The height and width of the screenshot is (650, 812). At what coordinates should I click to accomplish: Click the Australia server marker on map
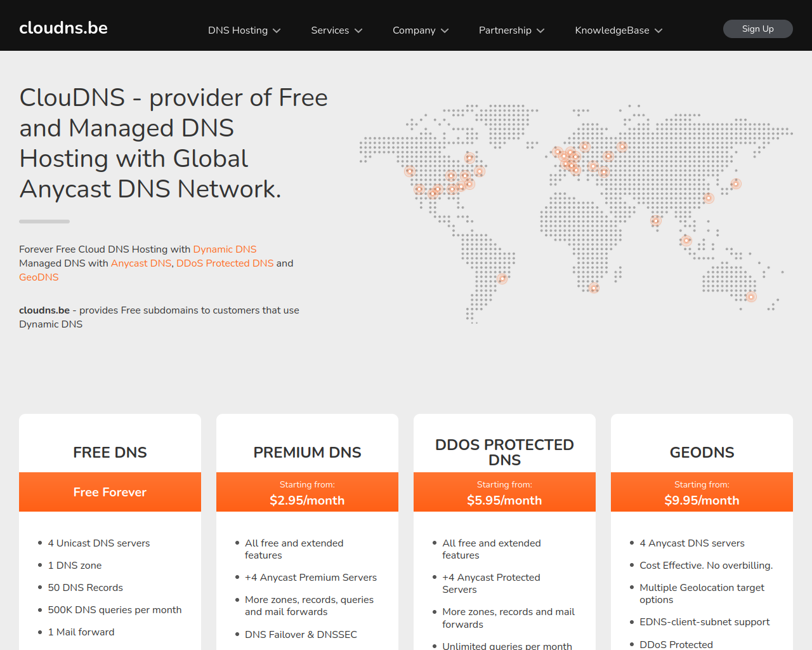point(751,297)
